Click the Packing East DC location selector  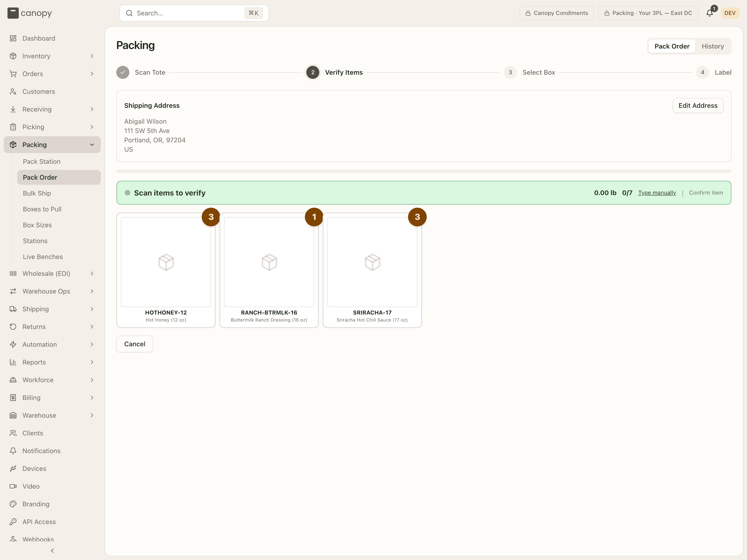click(x=648, y=13)
